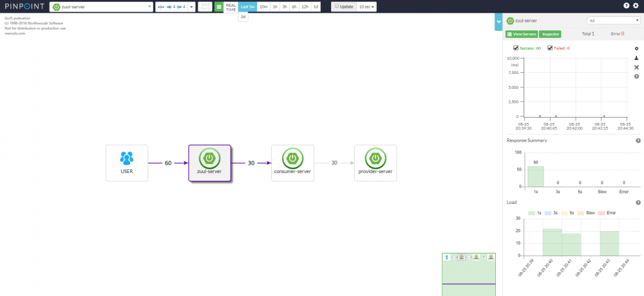Open Load chart help icon
644x296 pixels.
[x=638, y=203]
